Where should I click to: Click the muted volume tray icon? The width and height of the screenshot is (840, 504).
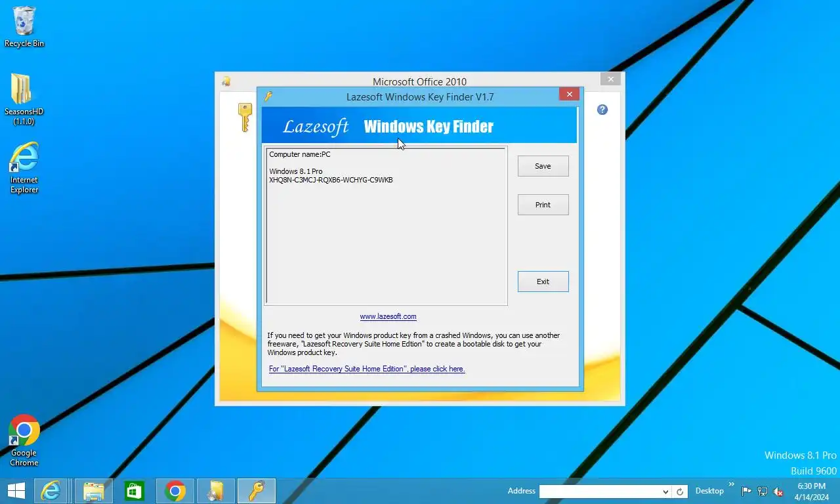(778, 491)
